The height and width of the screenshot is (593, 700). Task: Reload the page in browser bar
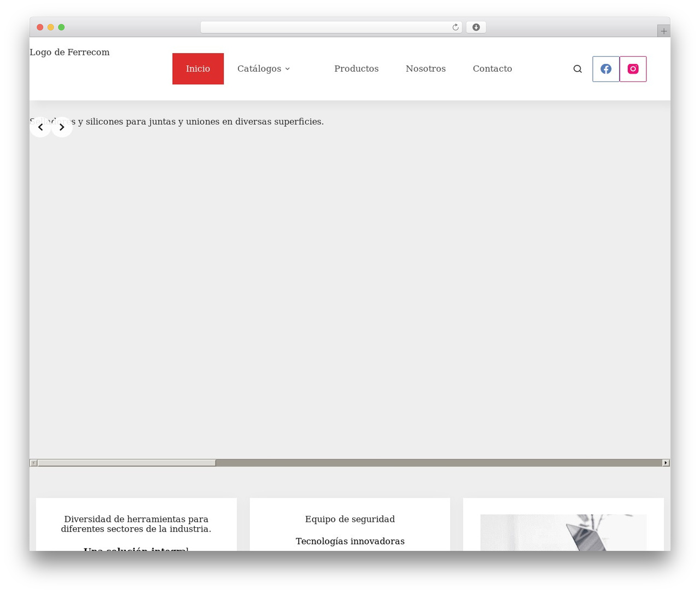pos(456,27)
